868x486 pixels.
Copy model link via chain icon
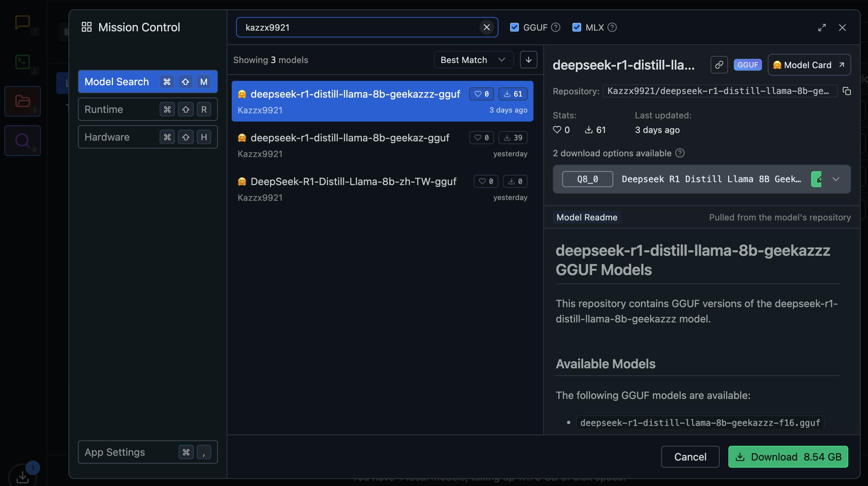tap(719, 65)
